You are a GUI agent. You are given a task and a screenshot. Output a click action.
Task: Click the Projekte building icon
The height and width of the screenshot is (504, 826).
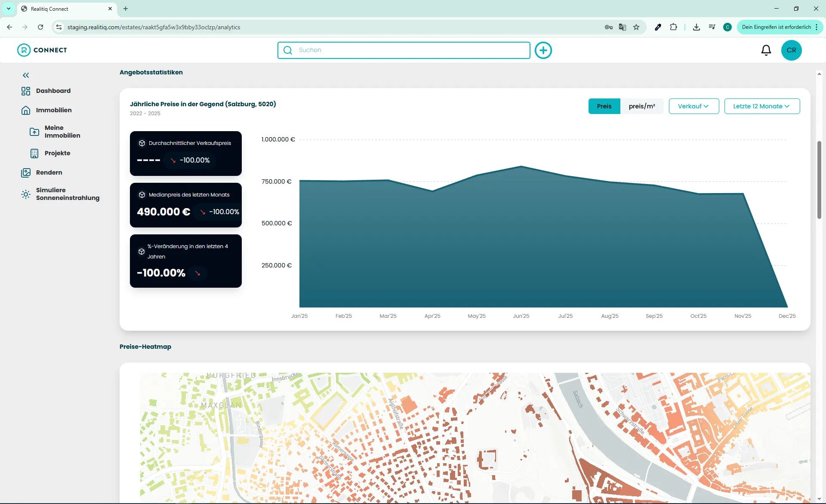coord(34,154)
